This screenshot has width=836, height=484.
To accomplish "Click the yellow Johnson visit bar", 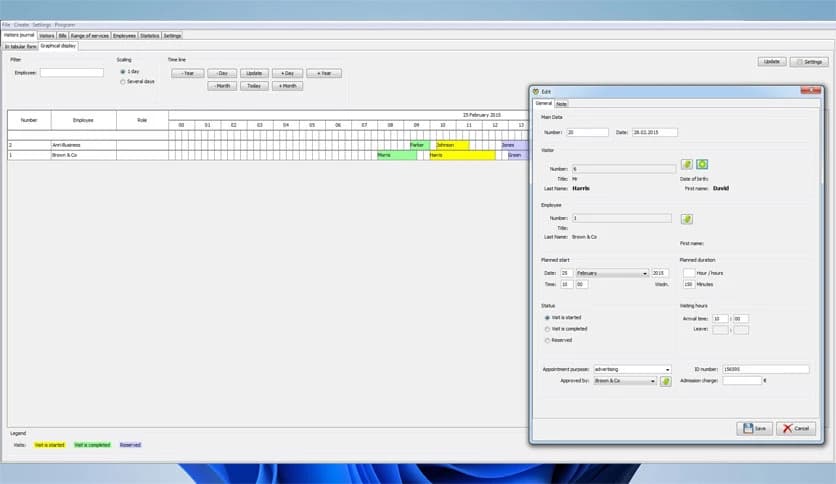I will point(450,145).
